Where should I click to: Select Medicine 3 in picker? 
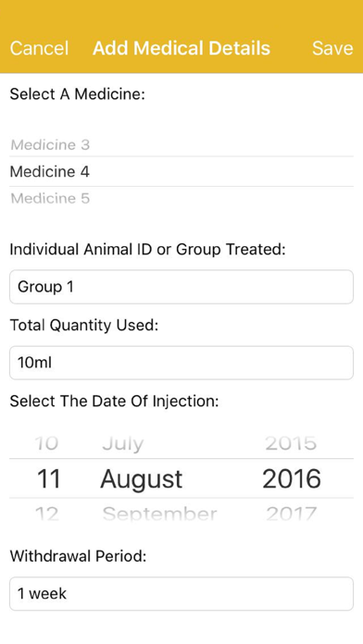coord(50,144)
